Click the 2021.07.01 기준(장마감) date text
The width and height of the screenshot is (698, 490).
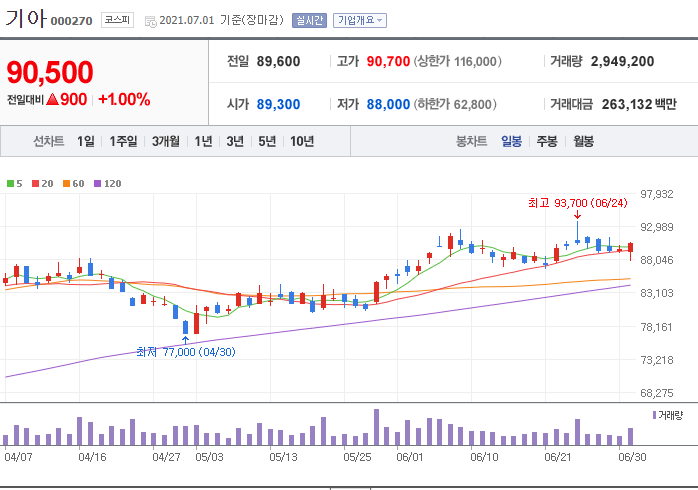(x=221, y=20)
